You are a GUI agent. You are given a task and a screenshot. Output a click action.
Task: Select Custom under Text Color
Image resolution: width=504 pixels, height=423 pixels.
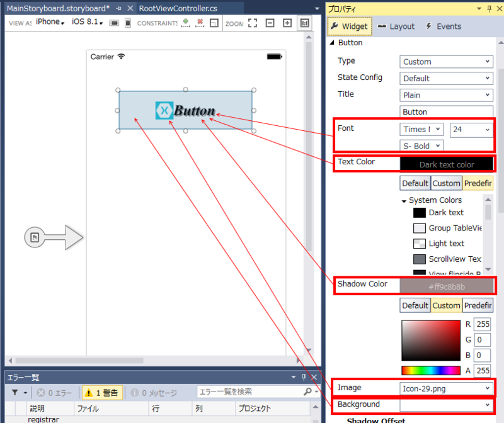[446, 183]
